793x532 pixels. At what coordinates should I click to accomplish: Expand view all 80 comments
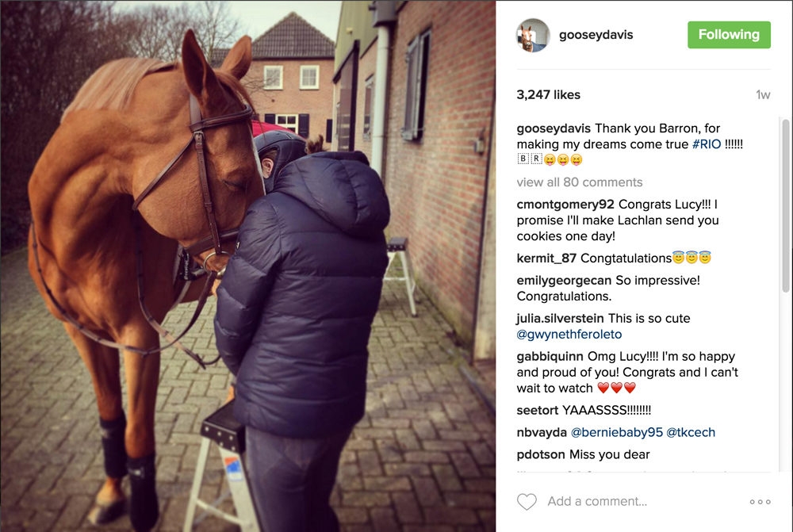580,182
